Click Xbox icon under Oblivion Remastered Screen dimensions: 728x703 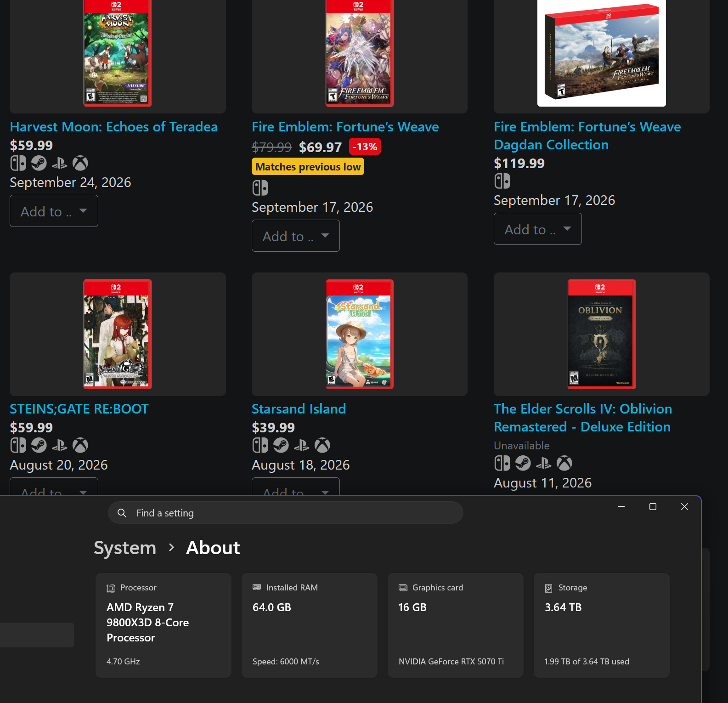[x=564, y=463]
